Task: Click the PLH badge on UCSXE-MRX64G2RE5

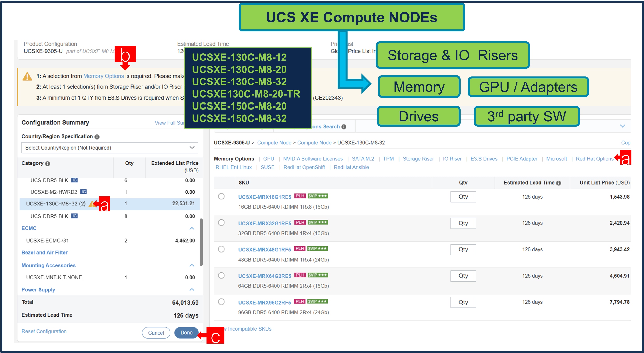Action: [300, 275]
